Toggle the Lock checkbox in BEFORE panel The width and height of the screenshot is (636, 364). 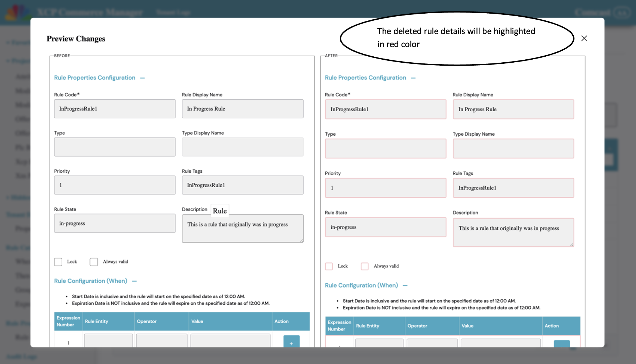(x=58, y=262)
